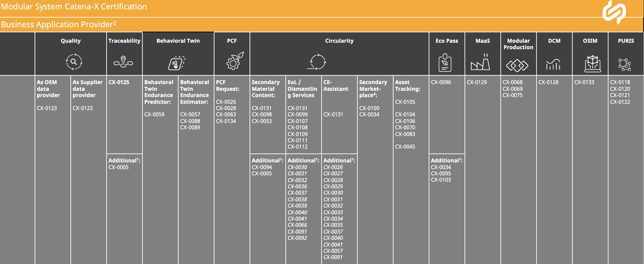Select the PCF column header
This screenshot has height=264, width=644.
click(x=232, y=41)
